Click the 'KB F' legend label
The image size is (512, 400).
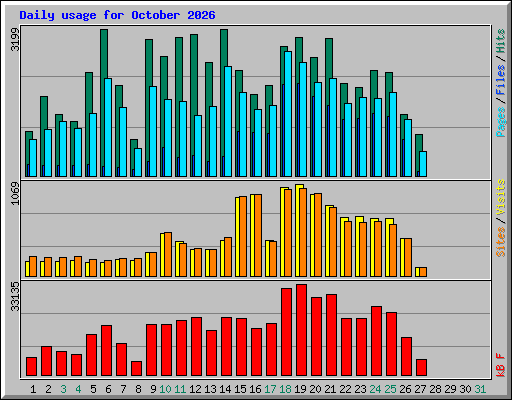pos(500,365)
